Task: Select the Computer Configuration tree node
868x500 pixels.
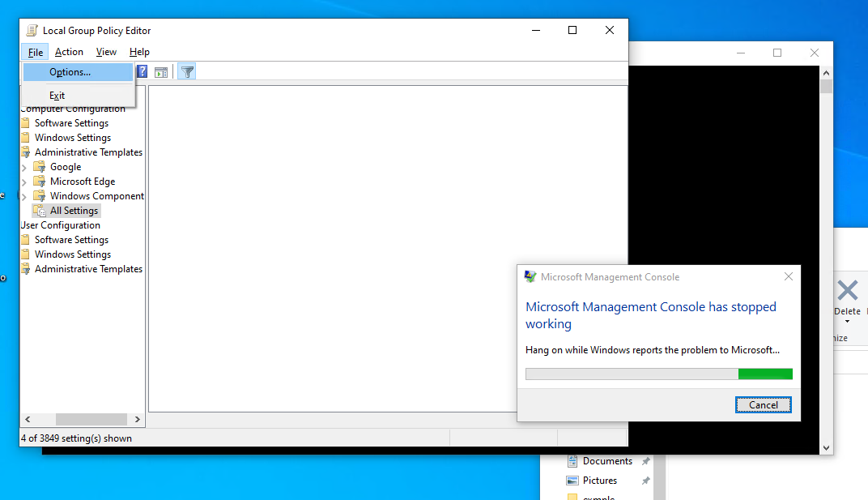Action: click(x=73, y=109)
